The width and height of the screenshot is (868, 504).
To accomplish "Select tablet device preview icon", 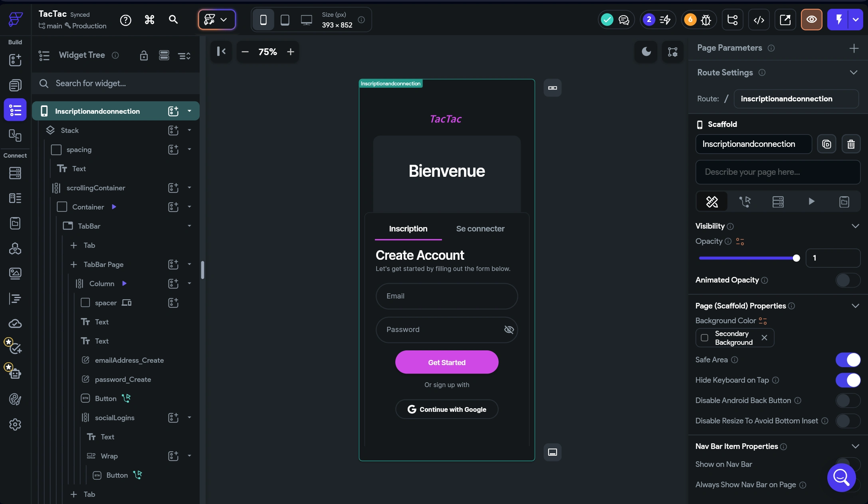I will tap(285, 20).
